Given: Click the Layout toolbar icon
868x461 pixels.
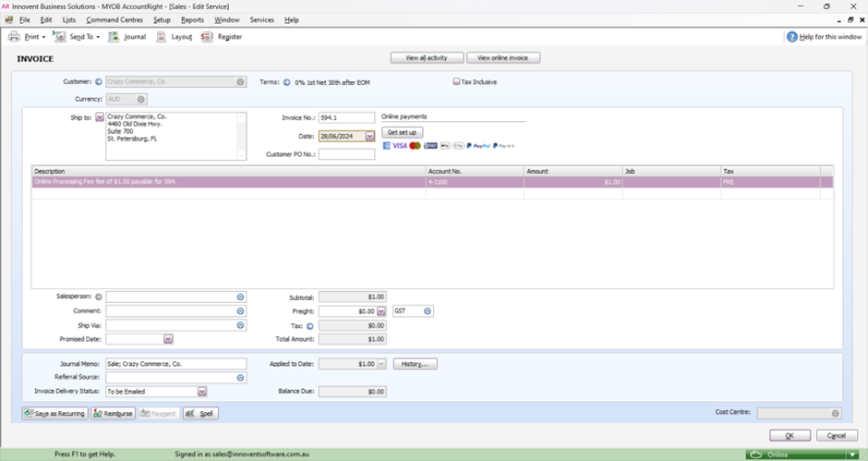Looking at the screenshot, I should coord(161,37).
